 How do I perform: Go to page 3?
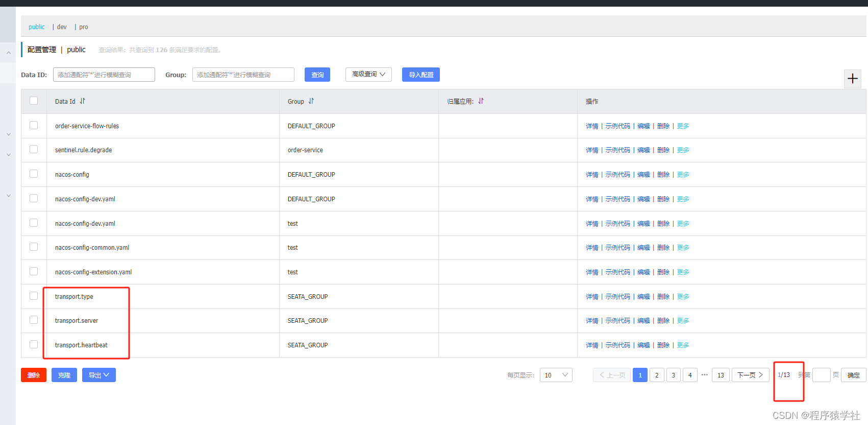(674, 375)
